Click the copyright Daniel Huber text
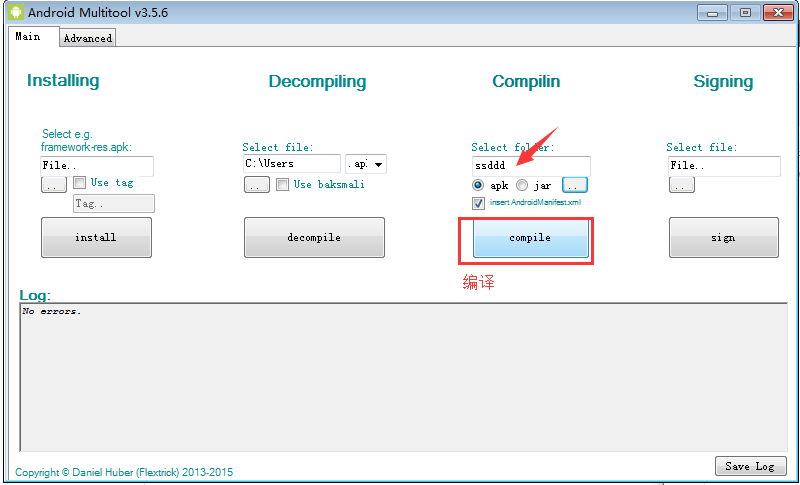Screen dimensions: 800x485 [x=124, y=472]
